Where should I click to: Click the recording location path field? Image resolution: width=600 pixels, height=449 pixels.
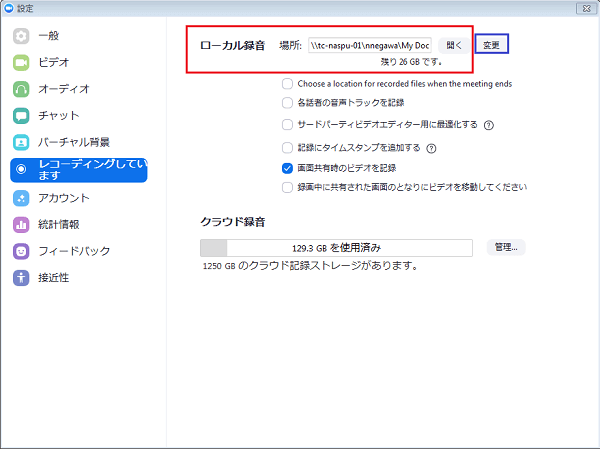370,46
